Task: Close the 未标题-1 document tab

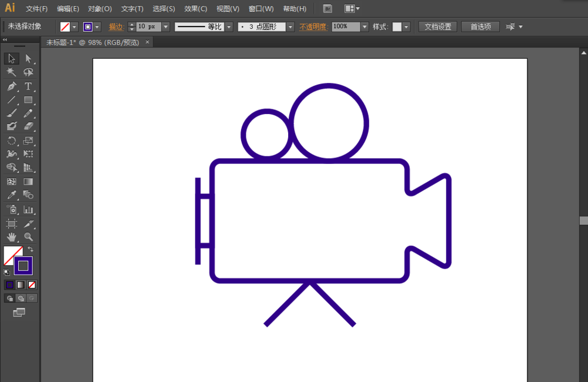Action: [148, 42]
